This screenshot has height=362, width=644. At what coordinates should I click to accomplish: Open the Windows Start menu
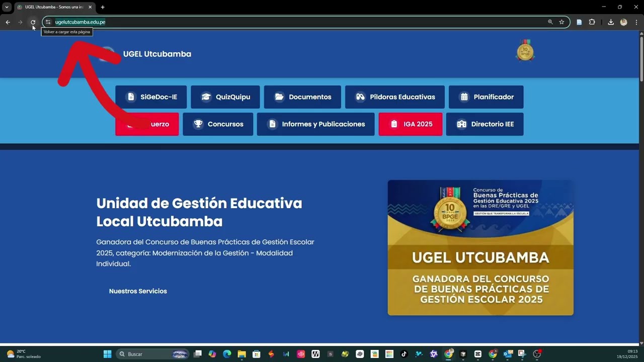pyautogui.click(x=107, y=354)
